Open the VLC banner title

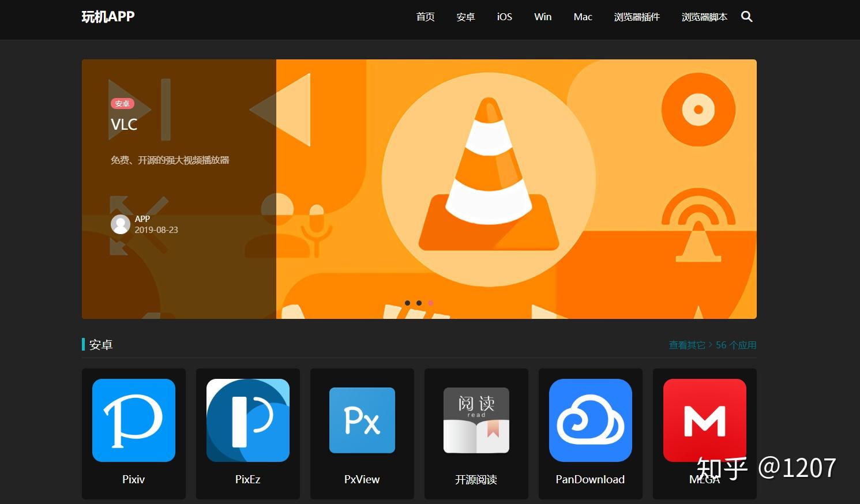124,125
